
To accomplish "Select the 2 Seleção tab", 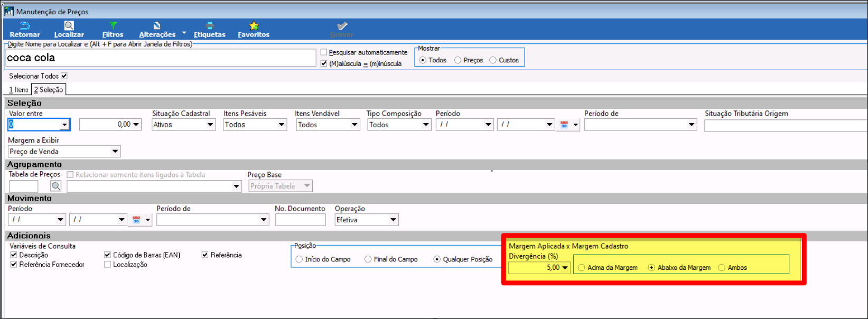I will click(49, 90).
